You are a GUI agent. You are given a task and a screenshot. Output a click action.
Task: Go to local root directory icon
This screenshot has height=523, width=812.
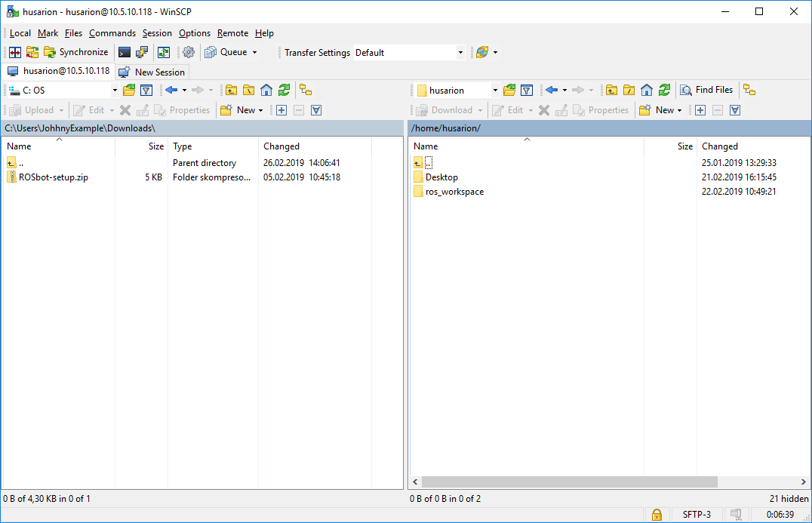click(x=248, y=90)
